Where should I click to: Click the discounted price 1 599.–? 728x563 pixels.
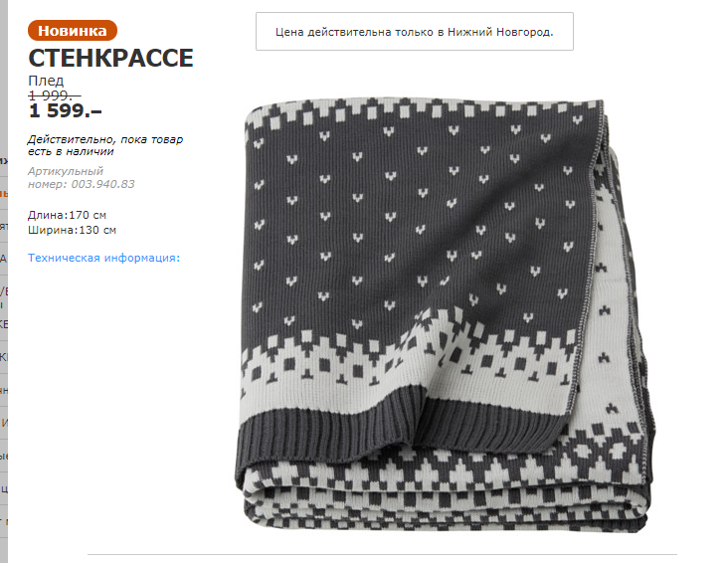pos(65,111)
